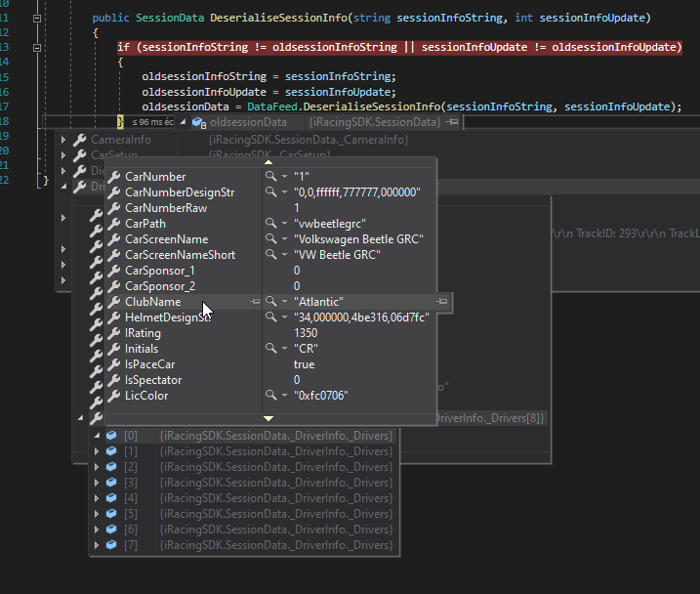This screenshot has width=700, height=594.
Task: Click the wrench icon beside CarPath
Action: pos(114,224)
